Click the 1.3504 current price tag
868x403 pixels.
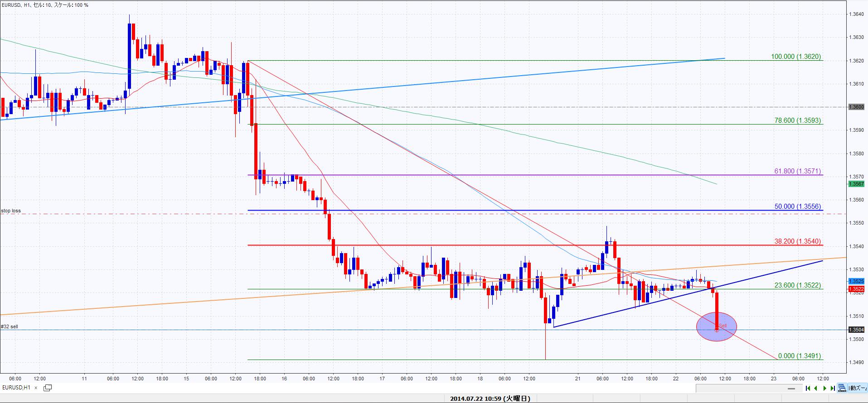click(x=856, y=330)
